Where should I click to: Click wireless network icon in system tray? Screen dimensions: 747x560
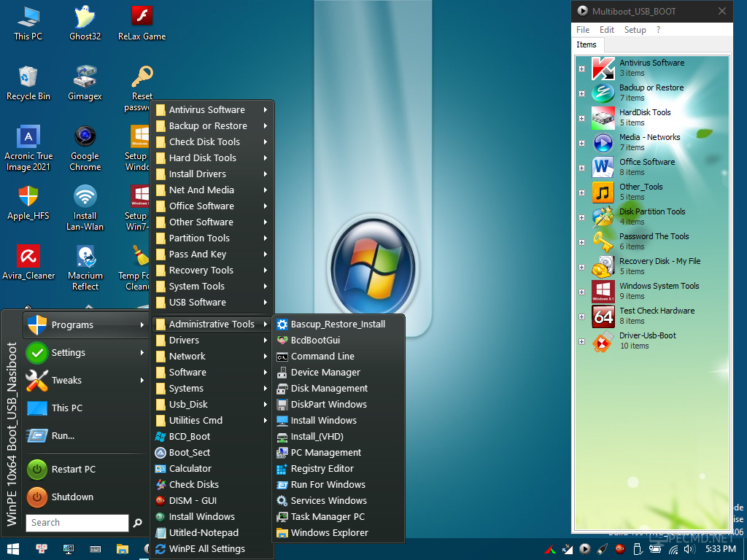tap(673, 550)
